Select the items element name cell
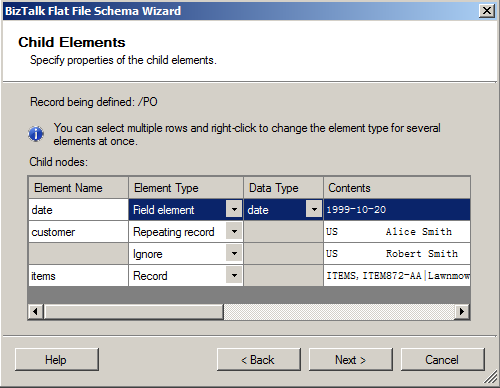 click(78, 276)
